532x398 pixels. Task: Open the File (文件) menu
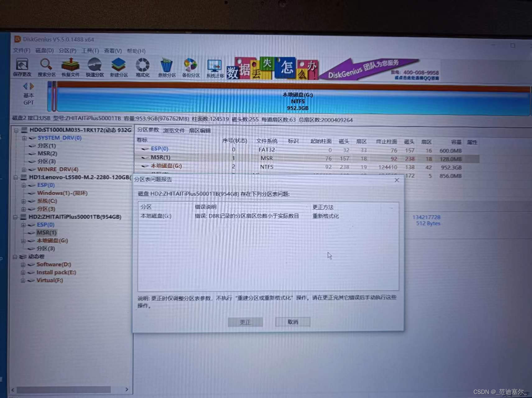21,50
